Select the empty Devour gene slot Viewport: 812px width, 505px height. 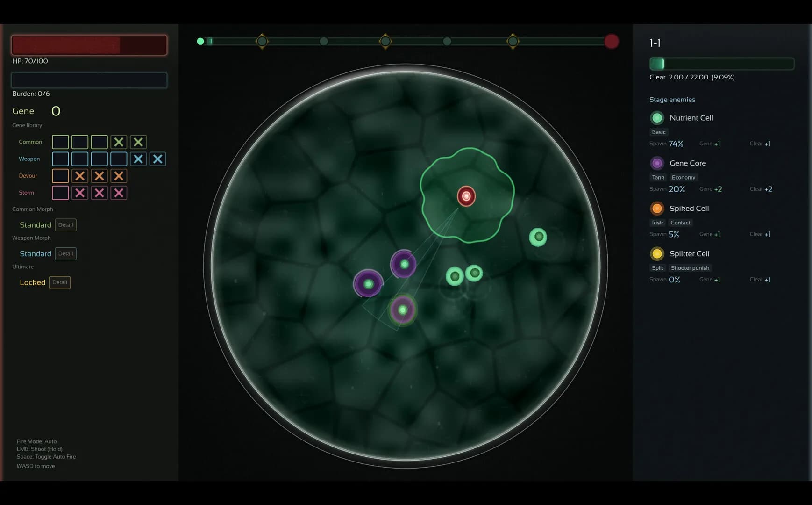point(60,176)
